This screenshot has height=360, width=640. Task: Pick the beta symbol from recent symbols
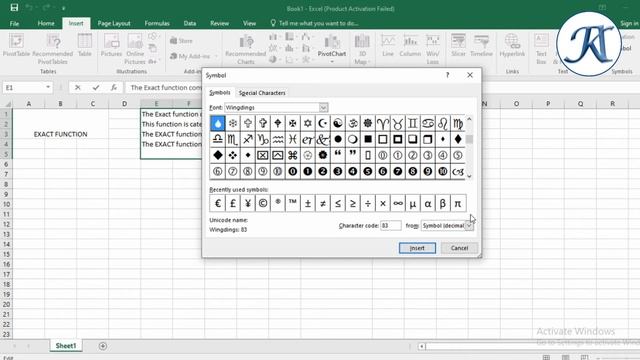point(442,203)
